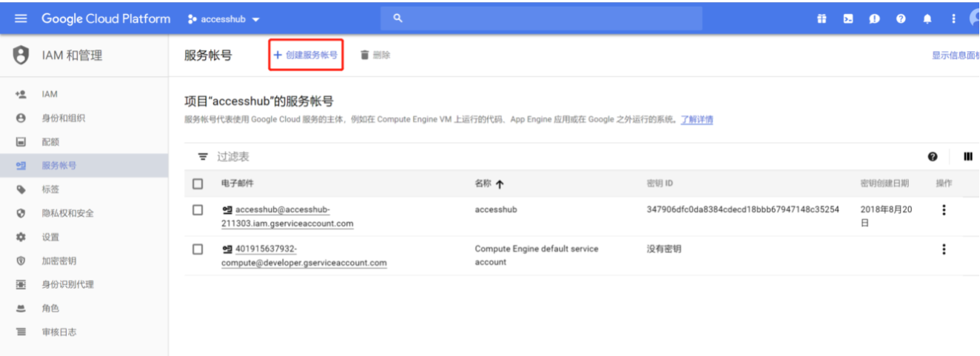Open 身份和组织 in the sidebar

pos(84,118)
